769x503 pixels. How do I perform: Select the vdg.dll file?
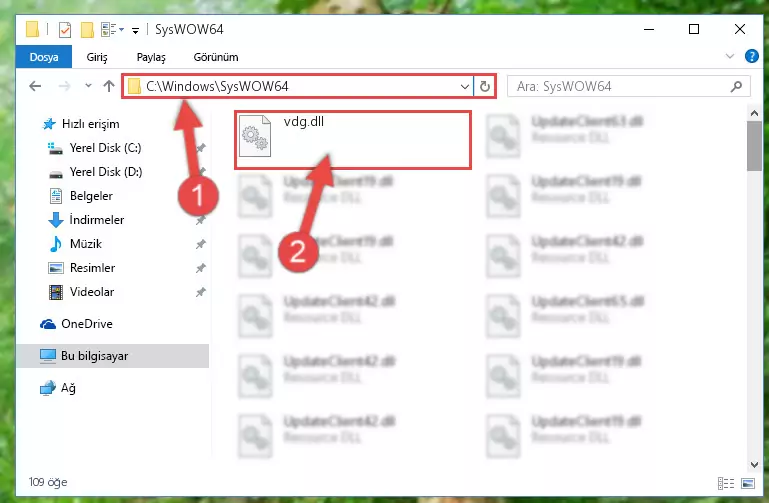pos(353,140)
